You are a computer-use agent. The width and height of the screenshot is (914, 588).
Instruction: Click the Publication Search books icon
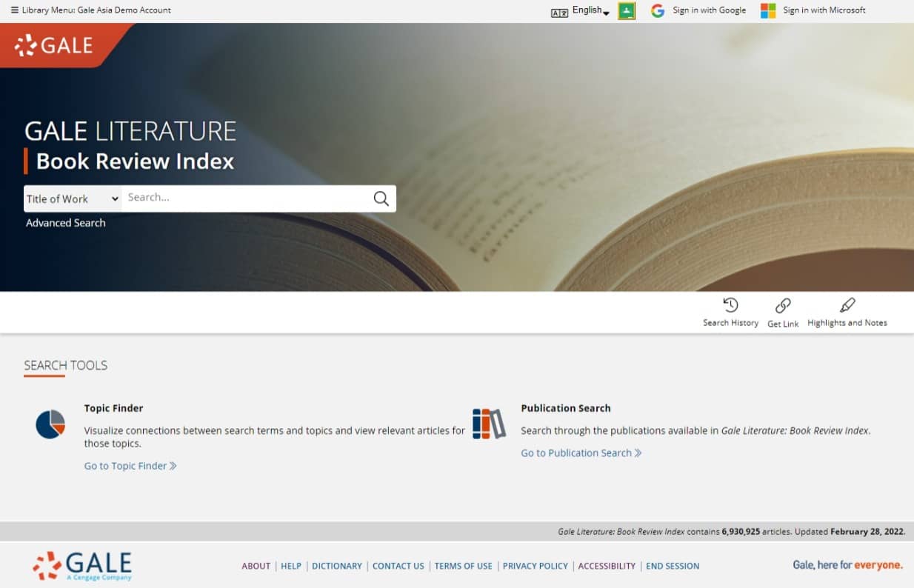pyautogui.click(x=489, y=424)
